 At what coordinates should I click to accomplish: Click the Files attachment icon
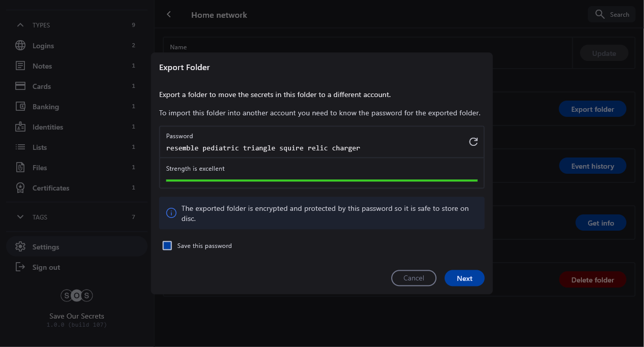coord(20,168)
